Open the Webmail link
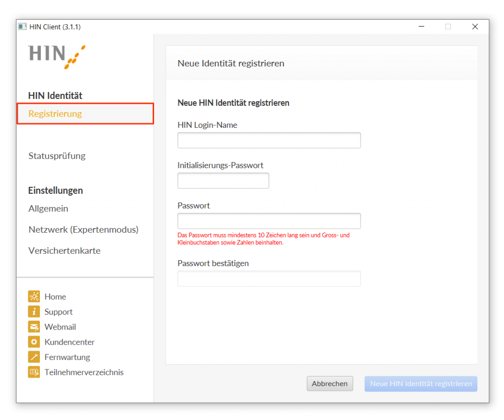 pos(60,327)
